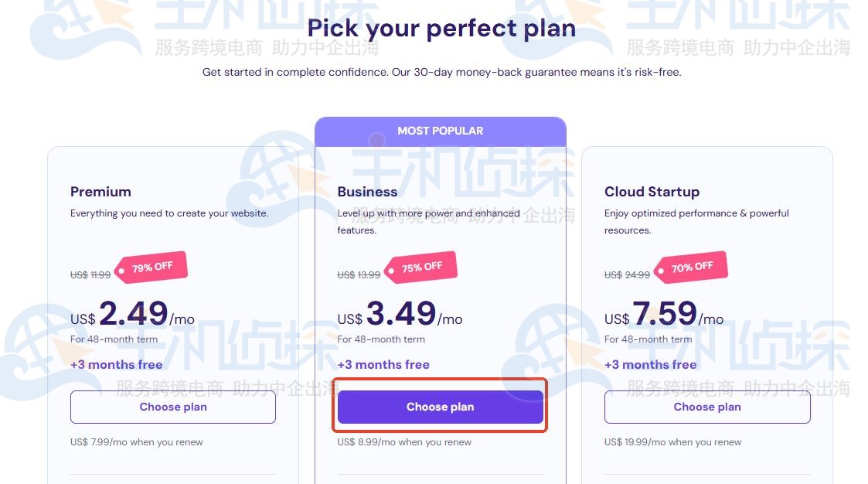Click +3 months free under Cloud Startup
The width and height of the screenshot is (868, 484).
(x=650, y=365)
